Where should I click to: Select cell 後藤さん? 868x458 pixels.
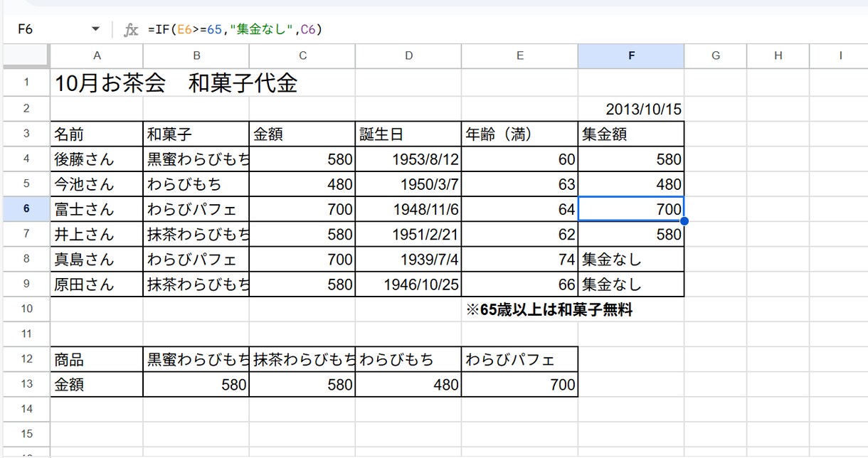click(97, 159)
